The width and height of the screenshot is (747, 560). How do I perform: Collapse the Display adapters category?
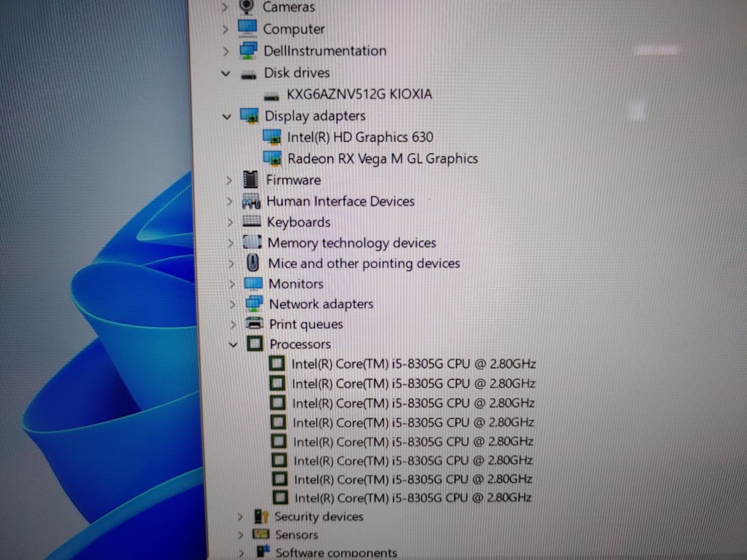pos(227,116)
